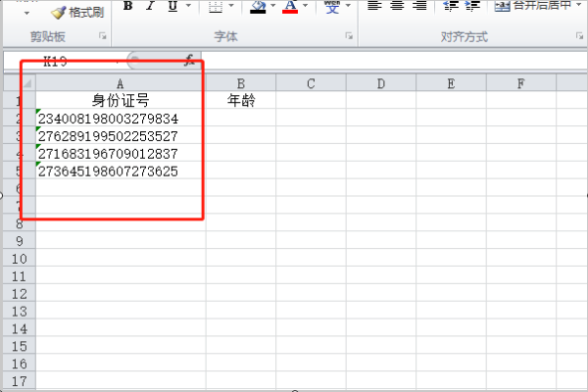Select row 13 header
This screenshot has width=588, height=392.
[x=20, y=312]
